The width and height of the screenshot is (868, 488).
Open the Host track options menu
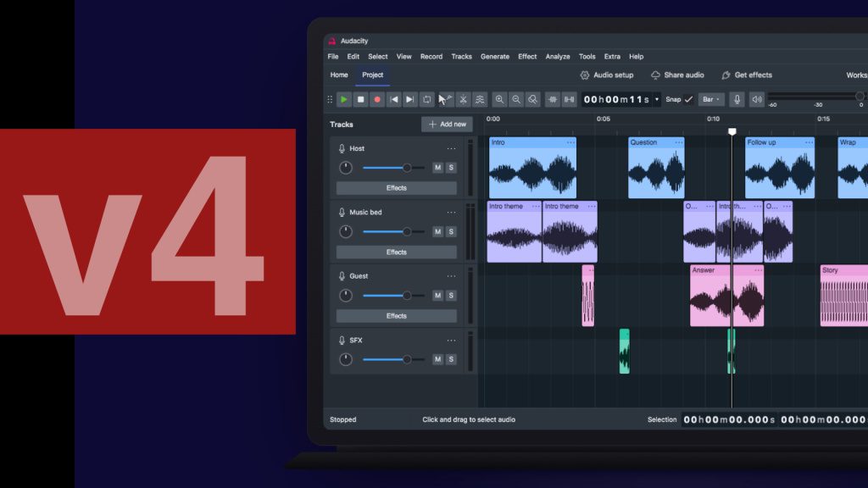[x=451, y=149]
